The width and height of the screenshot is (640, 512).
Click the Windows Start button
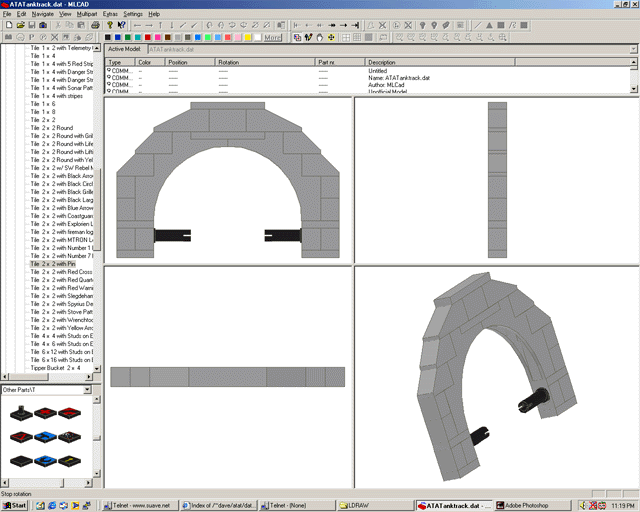[x=15, y=505]
